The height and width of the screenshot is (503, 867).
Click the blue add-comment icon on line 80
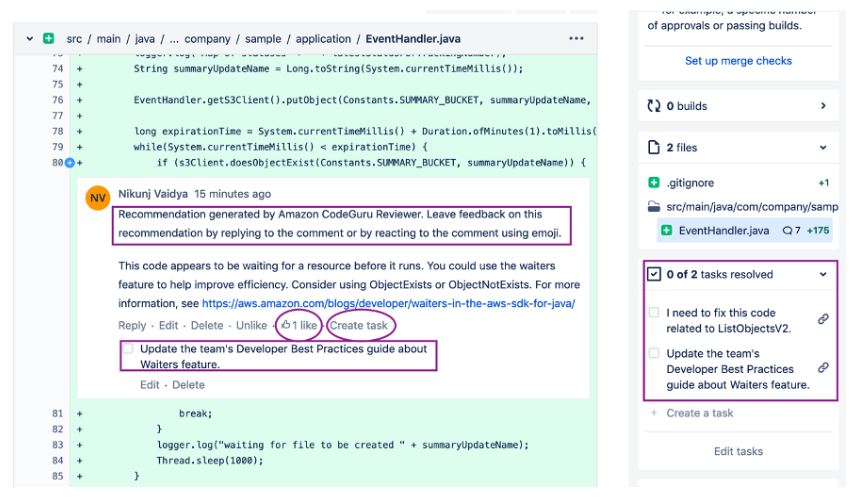69,162
